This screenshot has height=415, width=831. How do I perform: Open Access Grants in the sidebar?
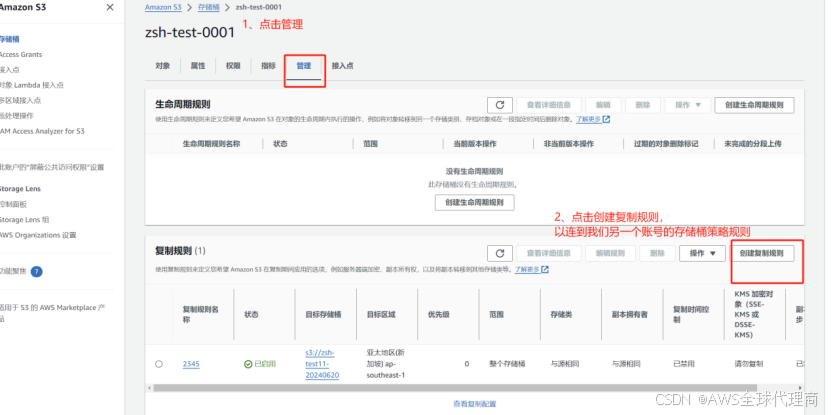(x=21, y=55)
